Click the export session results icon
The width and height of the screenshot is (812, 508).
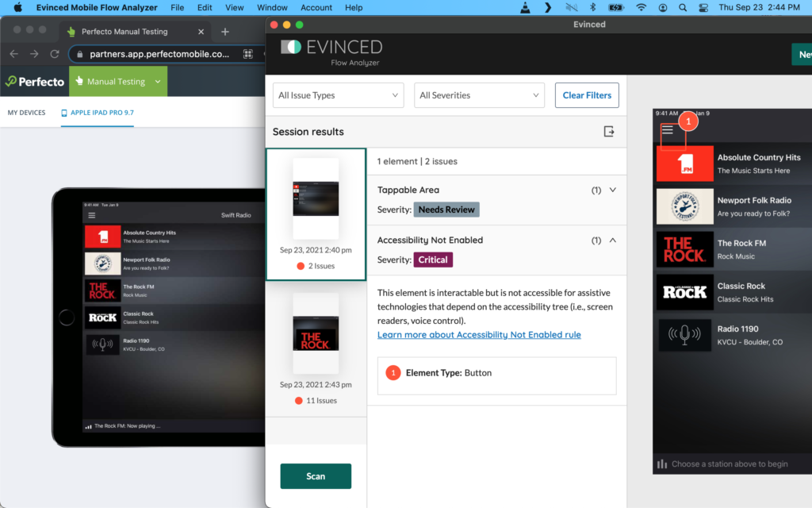[x=609, y=132]
